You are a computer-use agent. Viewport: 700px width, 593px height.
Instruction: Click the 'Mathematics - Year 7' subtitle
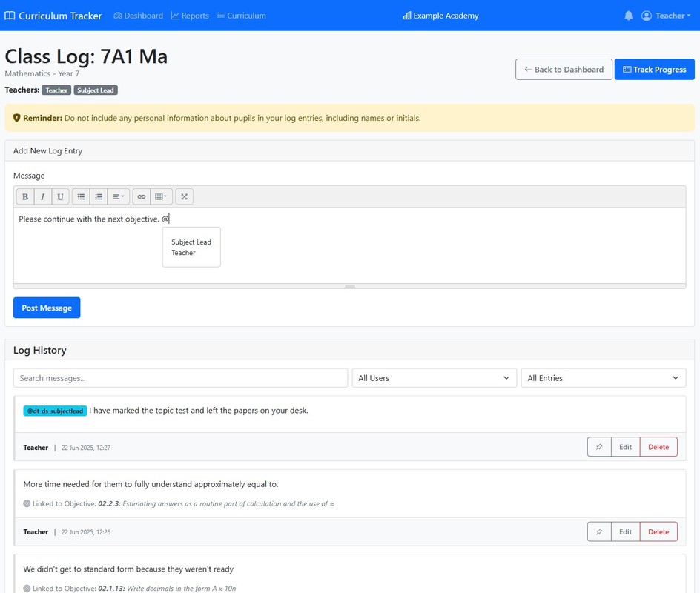[x=42, y=73]
